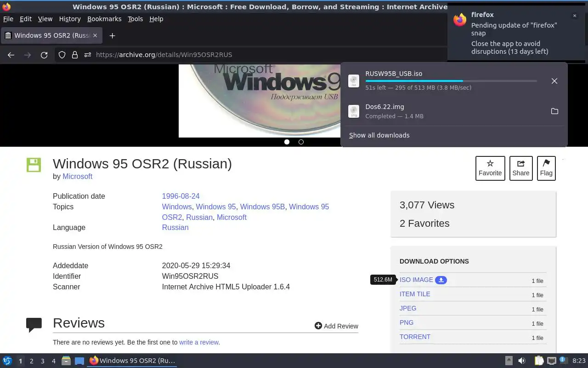588x368 pixels.
Task: Click the Windows 95 CD cover image
Action: (x=260, y=101)
